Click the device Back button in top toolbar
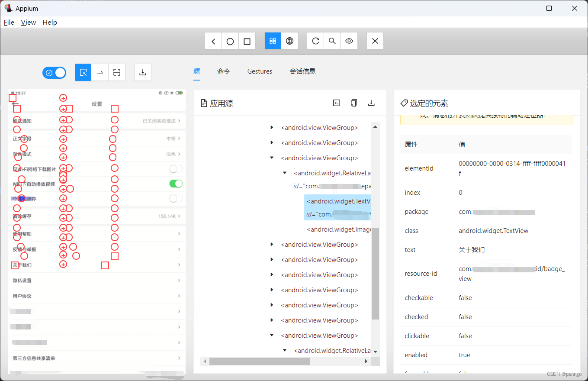 (x=213, y=41)
